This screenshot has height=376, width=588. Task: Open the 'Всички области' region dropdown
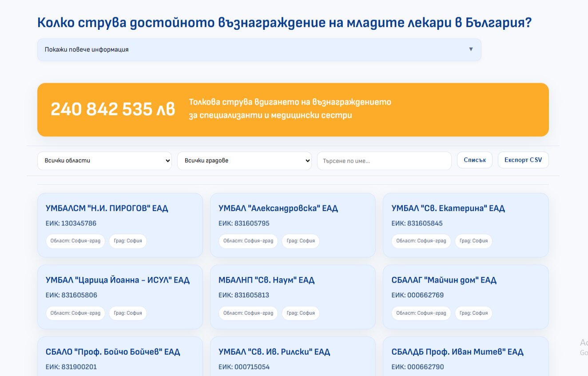tap(104, 160)
